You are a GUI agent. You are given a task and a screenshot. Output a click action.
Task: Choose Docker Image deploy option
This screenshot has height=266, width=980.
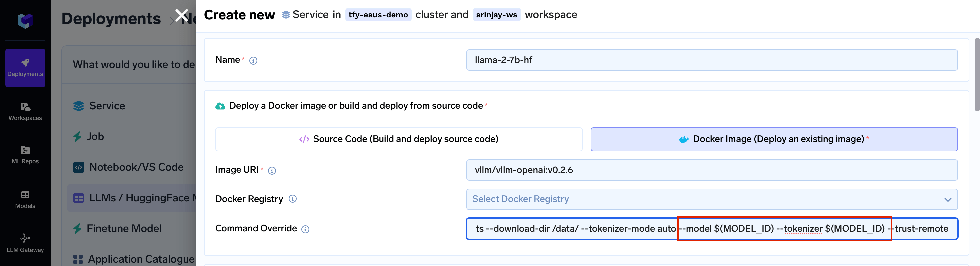774,139
